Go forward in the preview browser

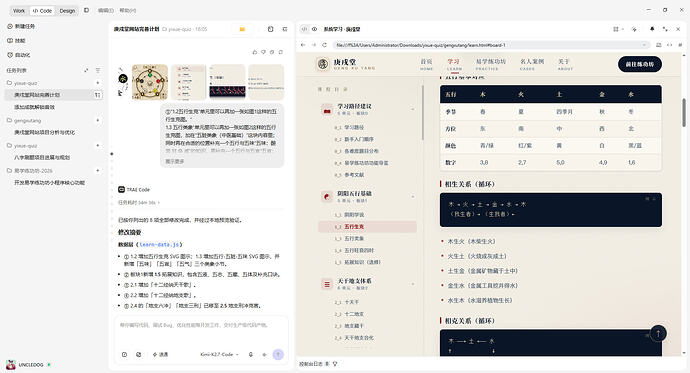[x=314, y=45]
